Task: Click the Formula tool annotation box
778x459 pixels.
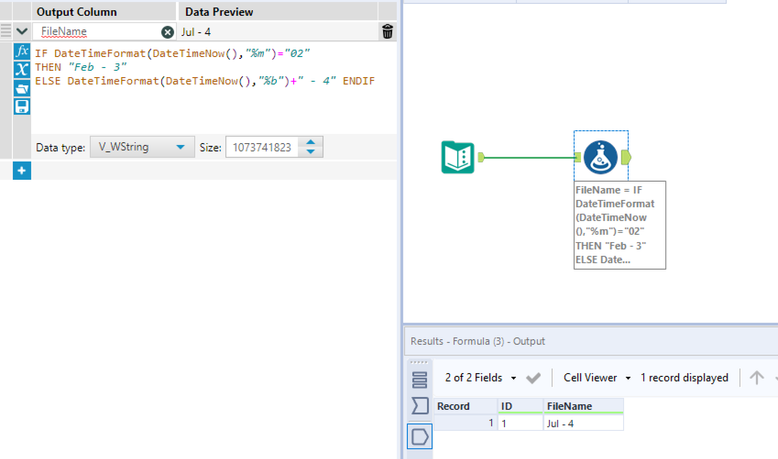Action: point(620,225)
